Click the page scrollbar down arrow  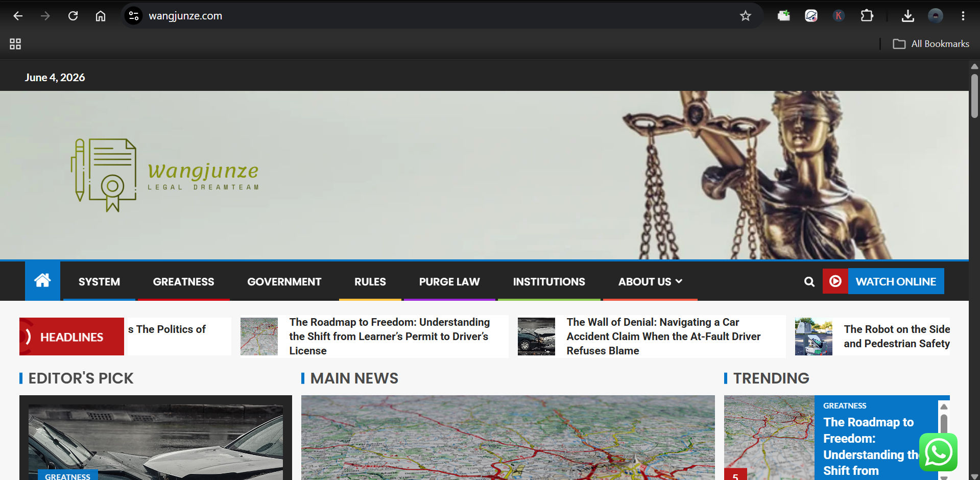[x=974, y=476]
